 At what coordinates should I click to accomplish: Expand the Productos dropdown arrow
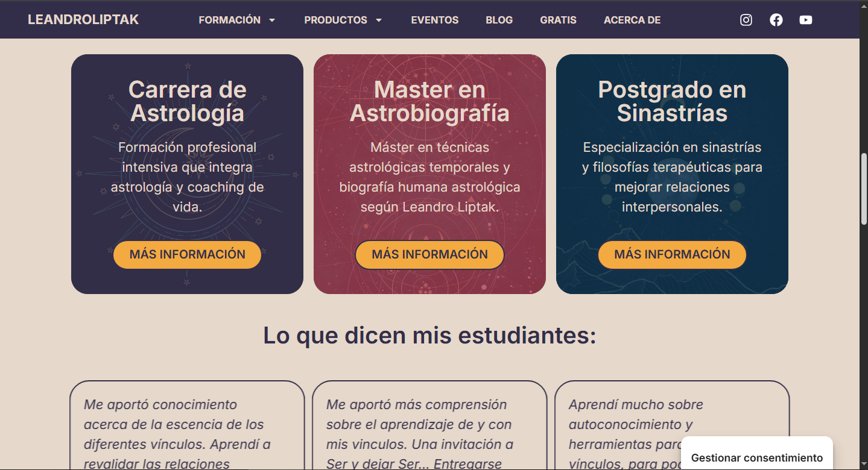(x=379, y=20)
